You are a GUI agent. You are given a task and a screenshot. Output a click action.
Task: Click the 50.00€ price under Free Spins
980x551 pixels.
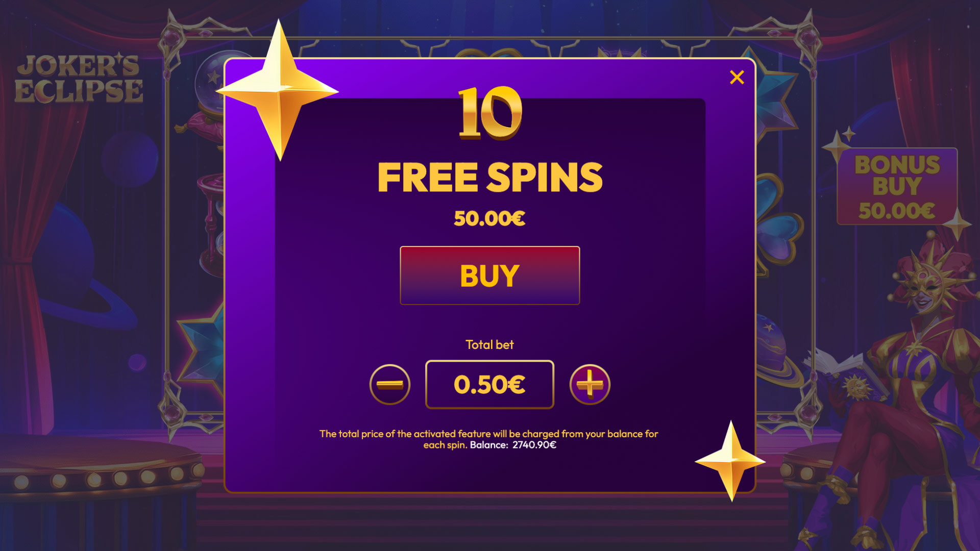(489, 218)
